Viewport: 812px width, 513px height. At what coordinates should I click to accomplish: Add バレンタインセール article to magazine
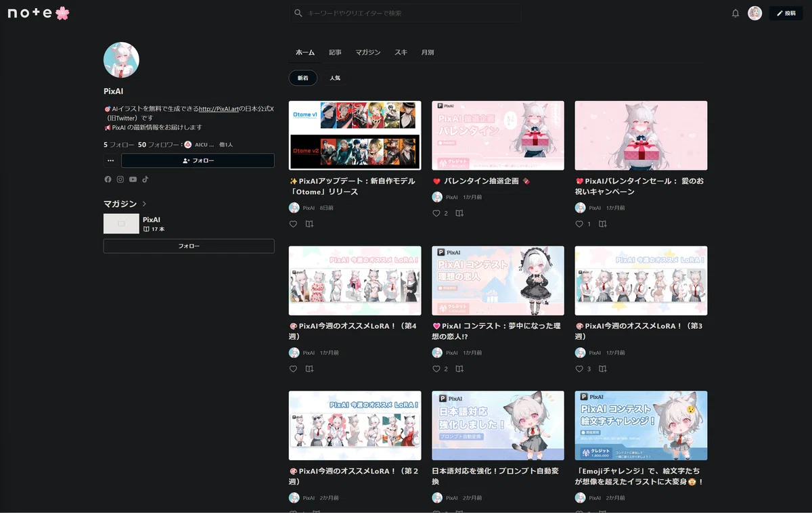pos(602,224)
